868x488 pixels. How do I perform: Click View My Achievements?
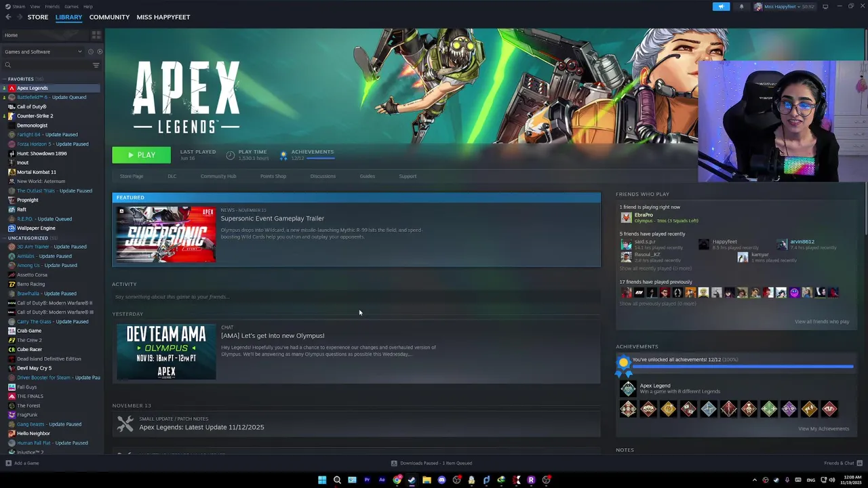click(823, 428)
